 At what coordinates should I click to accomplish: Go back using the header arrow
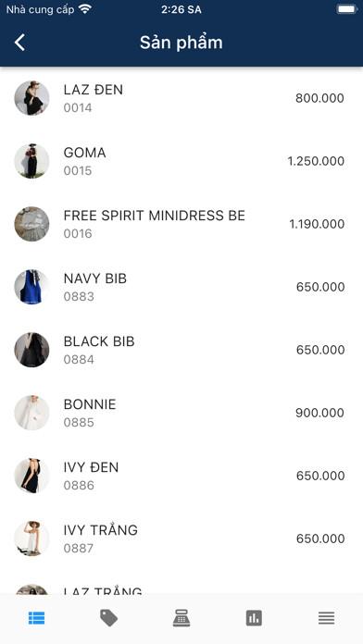click(x=19, y=43)
